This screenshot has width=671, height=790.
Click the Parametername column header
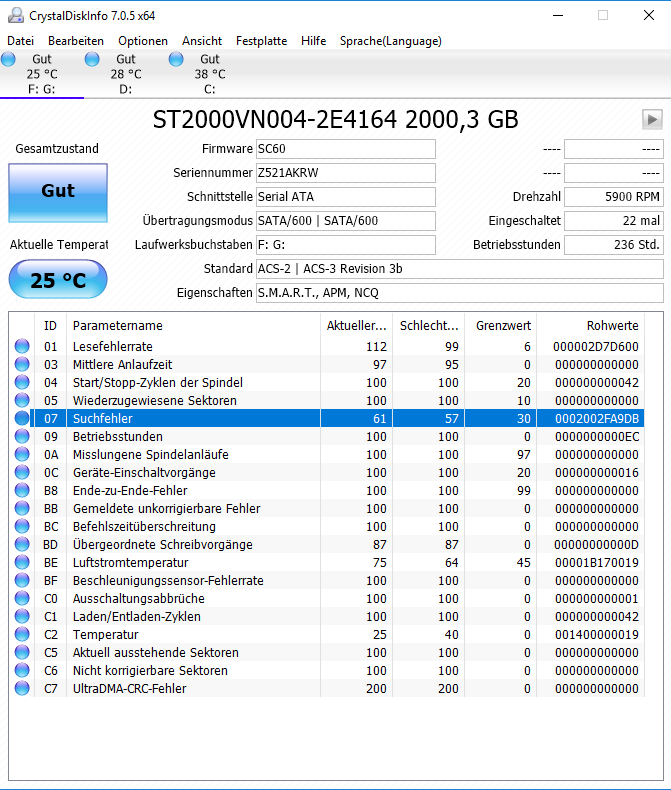pyautogui.click(x=193, y=326)
